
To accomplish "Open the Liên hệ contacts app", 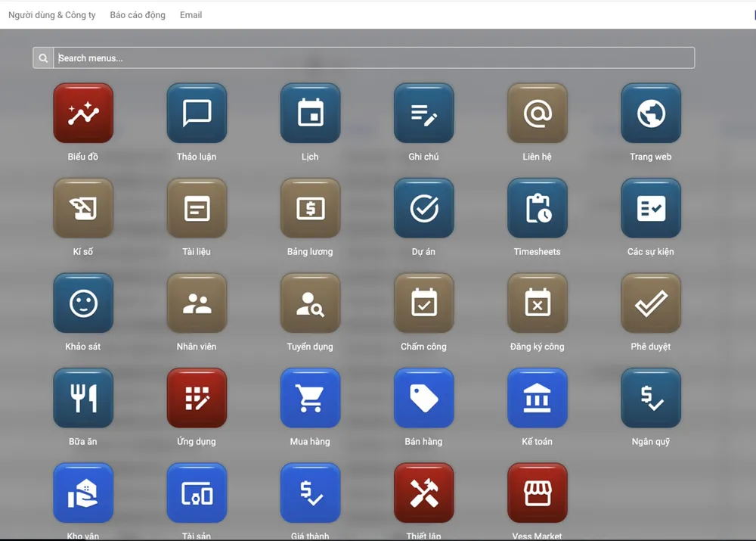I will tap(537, 113).
